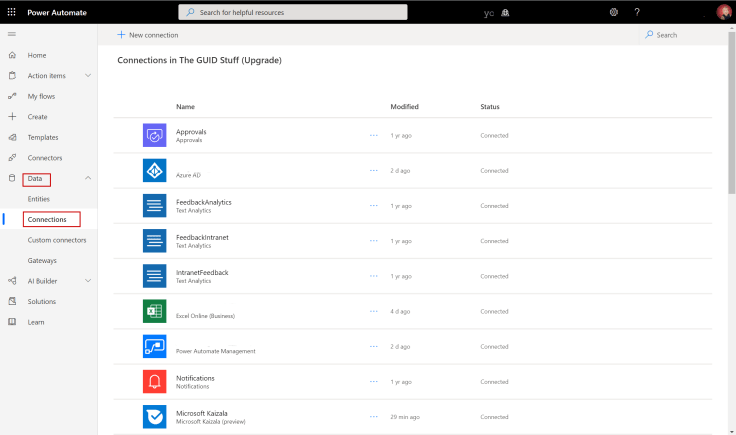
Task: Open the help question mark icon
Action: pos(637,12)
